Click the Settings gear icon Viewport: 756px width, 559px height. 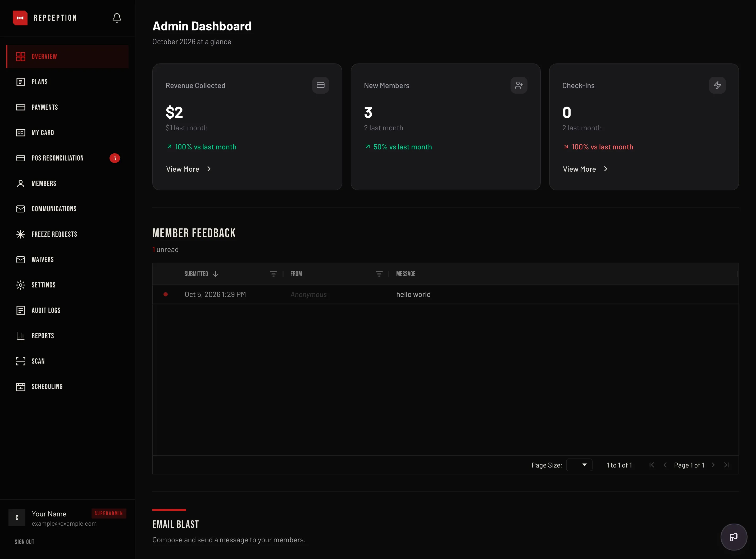tap(21, 285)
